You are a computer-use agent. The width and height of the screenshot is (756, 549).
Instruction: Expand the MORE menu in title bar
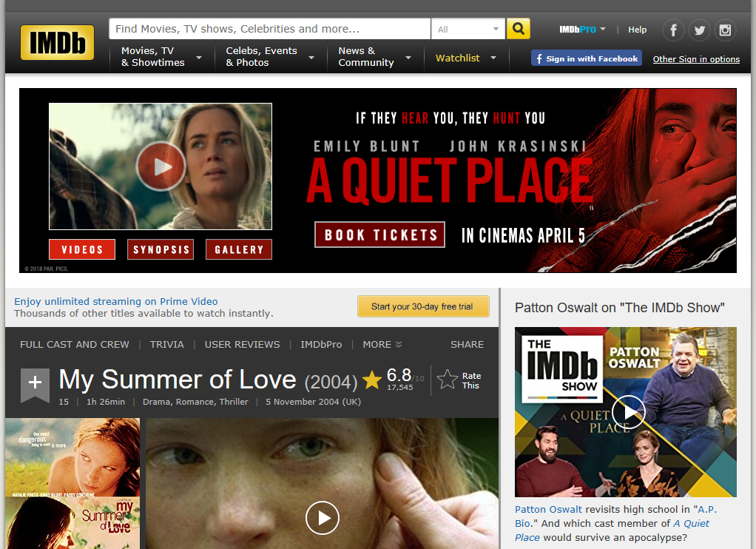(x=382, y=345)
